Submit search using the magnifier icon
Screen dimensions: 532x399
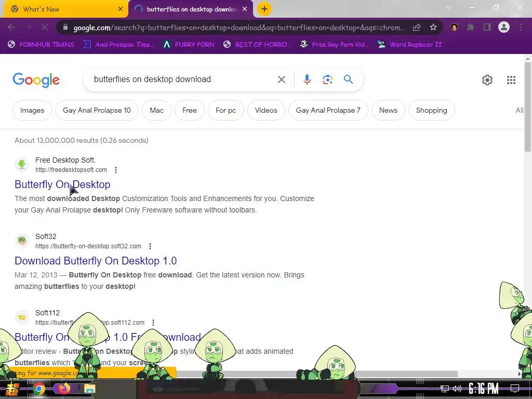tap(349, 79)
